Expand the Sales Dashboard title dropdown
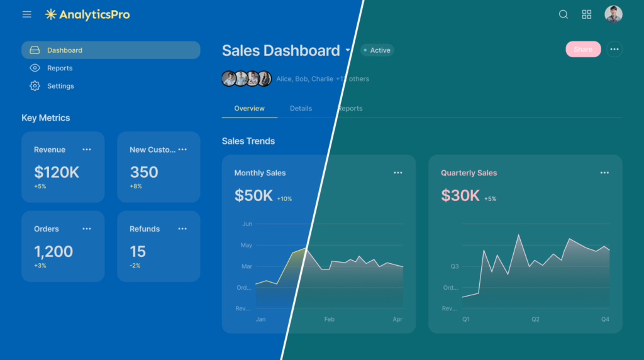This screenshot has width=644, height=360. [x=348, y=50]
